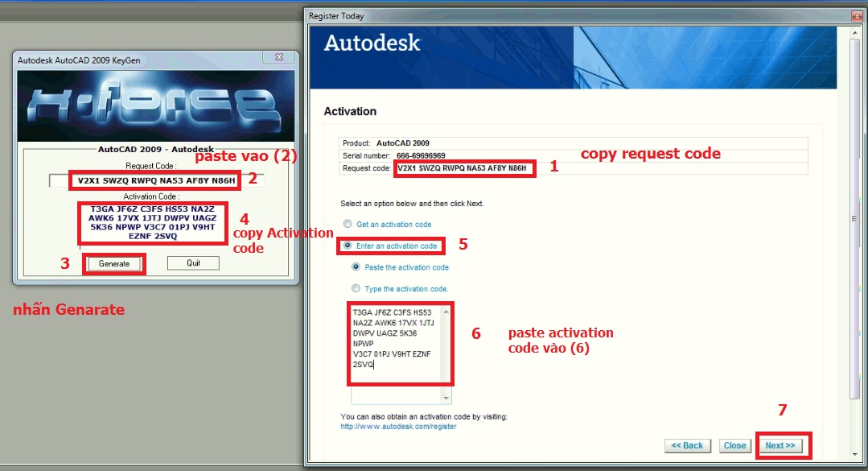Click the Autodesk logo in the header
868x471 pixels.
click(372, 43)
